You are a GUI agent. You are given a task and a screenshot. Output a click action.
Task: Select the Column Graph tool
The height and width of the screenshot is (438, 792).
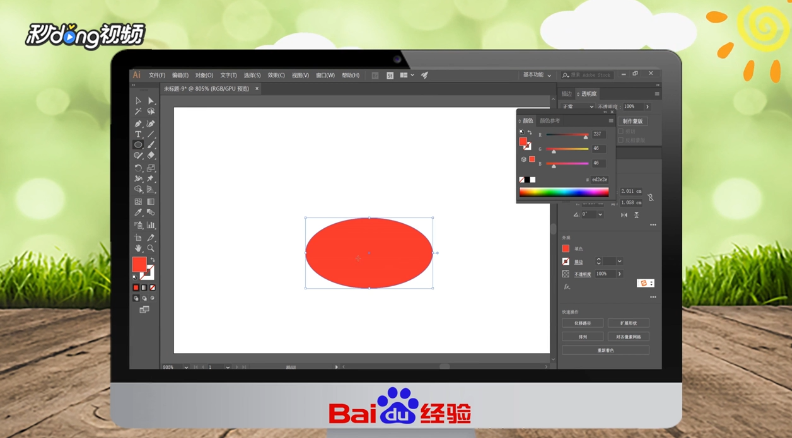151,225
